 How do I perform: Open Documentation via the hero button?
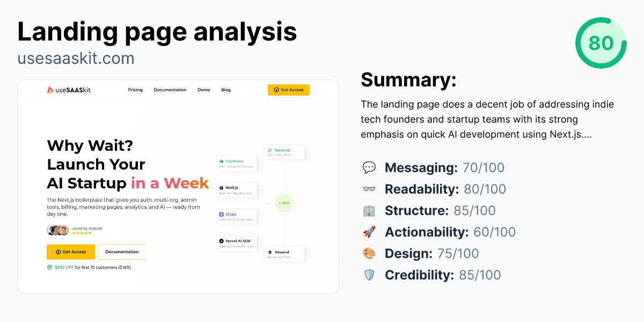[122, 252]
